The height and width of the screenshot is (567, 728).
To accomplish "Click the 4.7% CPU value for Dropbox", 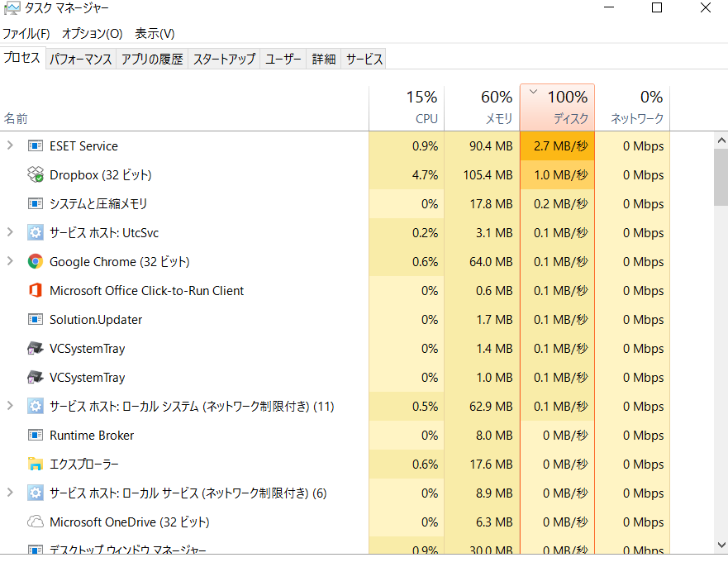I will [x=425, y=174].
